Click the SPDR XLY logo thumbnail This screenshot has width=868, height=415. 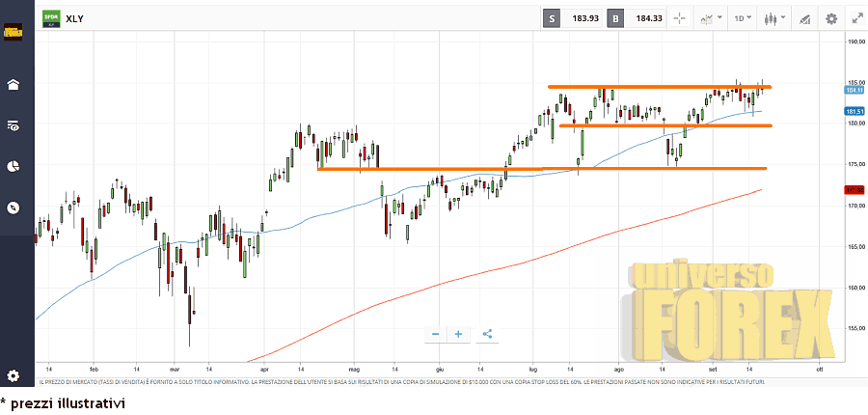click(51, 17)
